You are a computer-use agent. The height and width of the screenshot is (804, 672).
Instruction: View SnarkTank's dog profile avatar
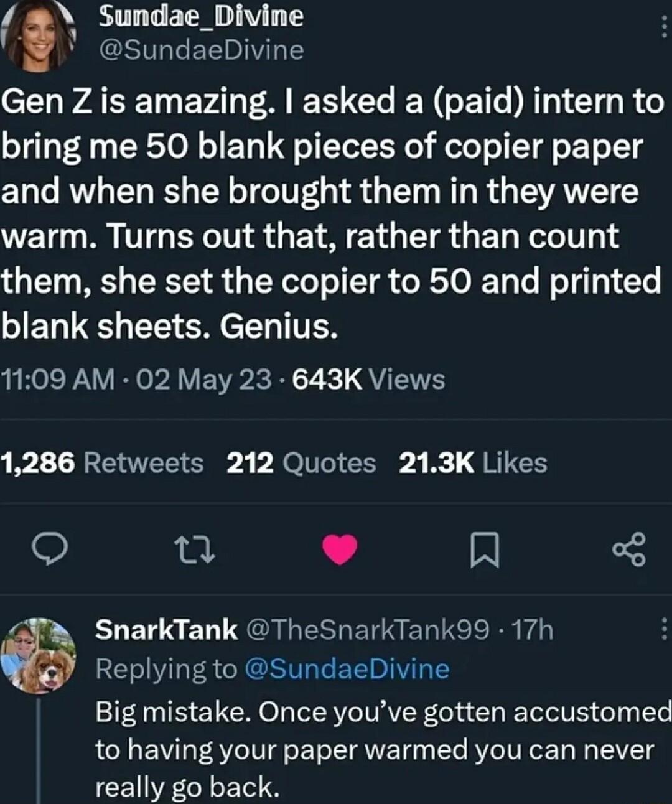39,655
